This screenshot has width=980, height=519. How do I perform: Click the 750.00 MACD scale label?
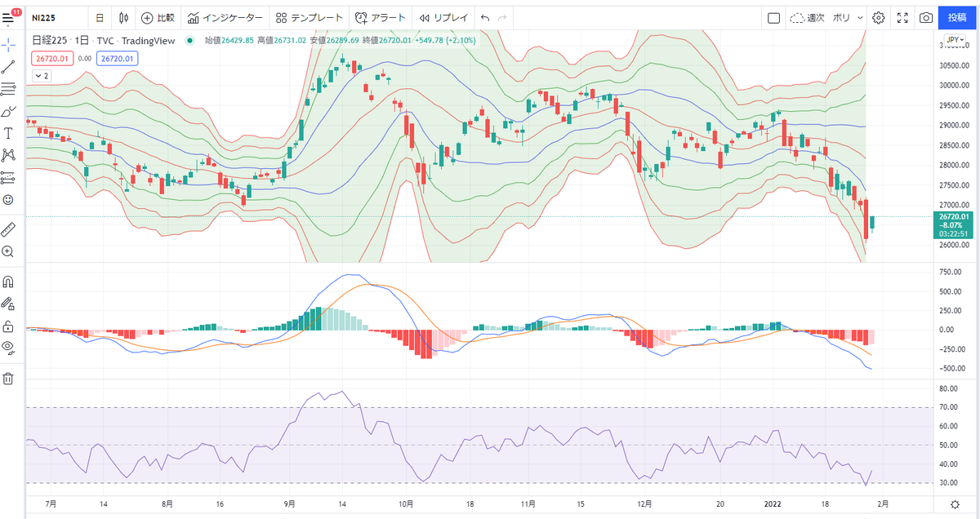(951, 273)
